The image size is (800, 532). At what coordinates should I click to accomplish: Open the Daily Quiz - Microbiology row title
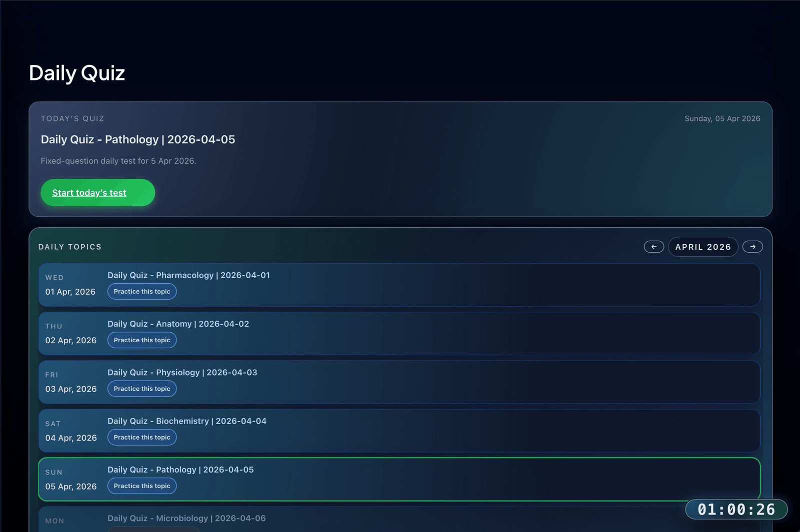(186, 519)
